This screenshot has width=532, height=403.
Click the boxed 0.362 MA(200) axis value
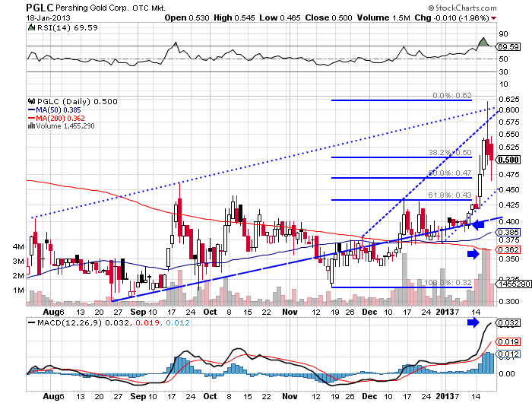point(508,250)
